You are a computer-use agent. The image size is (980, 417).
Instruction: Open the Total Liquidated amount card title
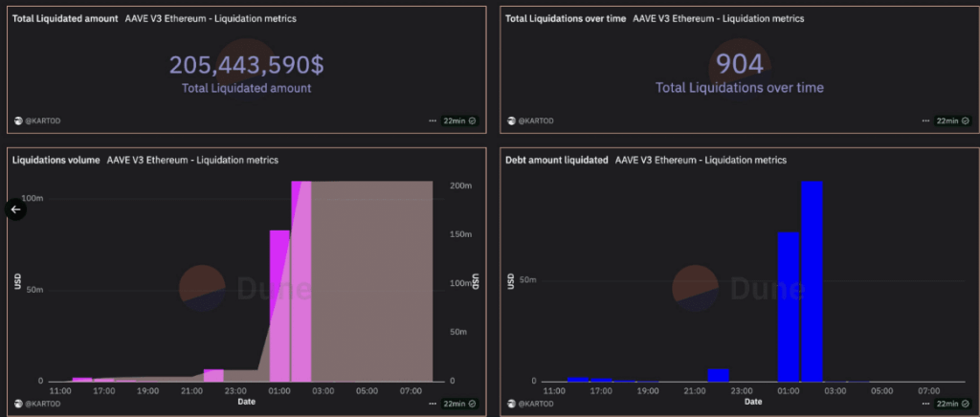coord(65,19)
